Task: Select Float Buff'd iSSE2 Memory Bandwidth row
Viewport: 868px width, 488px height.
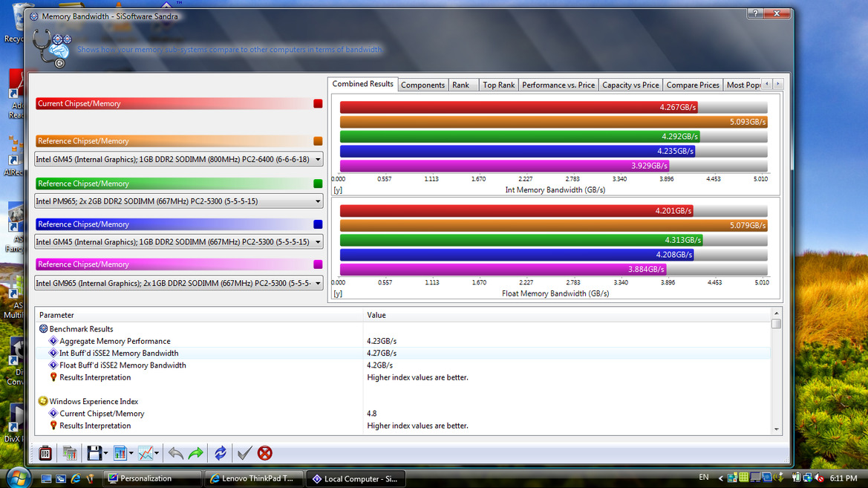Action: coord(403,365)
